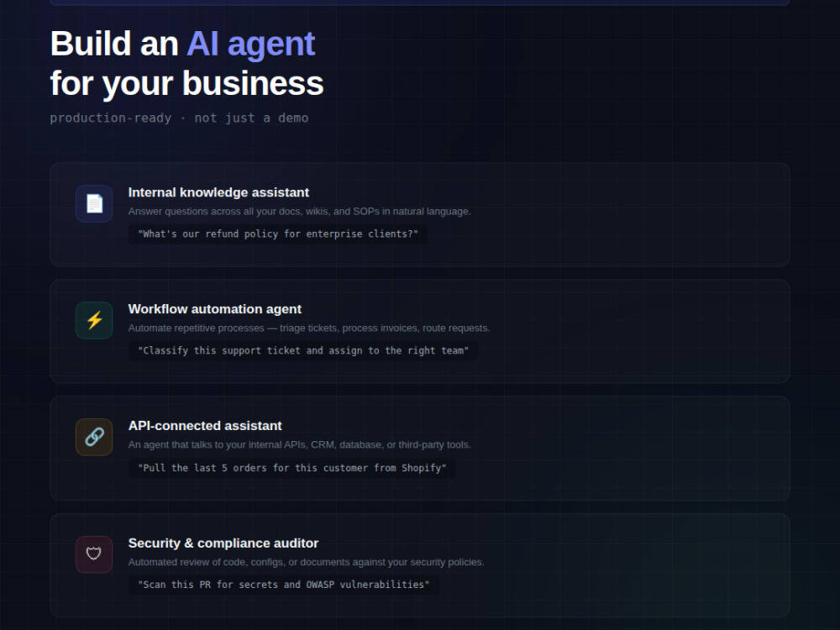Select the "Pull the last 5 orders" prompt
840x630 pixels.
click(x=292, y=468)
